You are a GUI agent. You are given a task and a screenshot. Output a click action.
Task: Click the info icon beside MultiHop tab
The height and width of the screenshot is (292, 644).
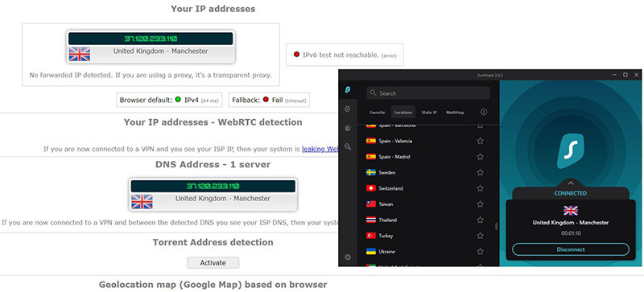pos(484,112)
